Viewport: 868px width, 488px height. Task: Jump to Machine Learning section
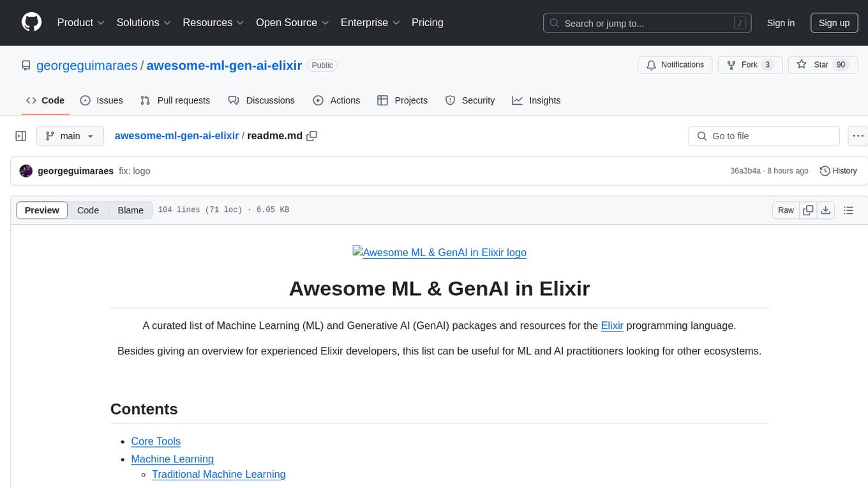(x=172, y=459)
